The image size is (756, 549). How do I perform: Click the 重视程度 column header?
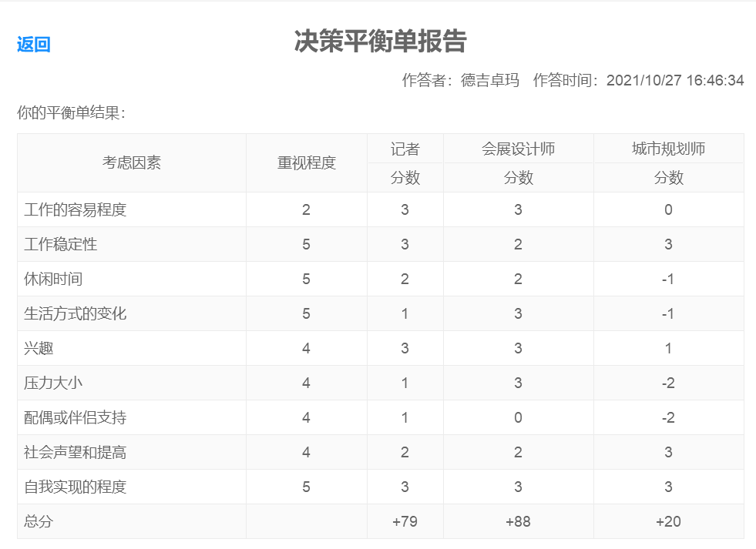307,162
